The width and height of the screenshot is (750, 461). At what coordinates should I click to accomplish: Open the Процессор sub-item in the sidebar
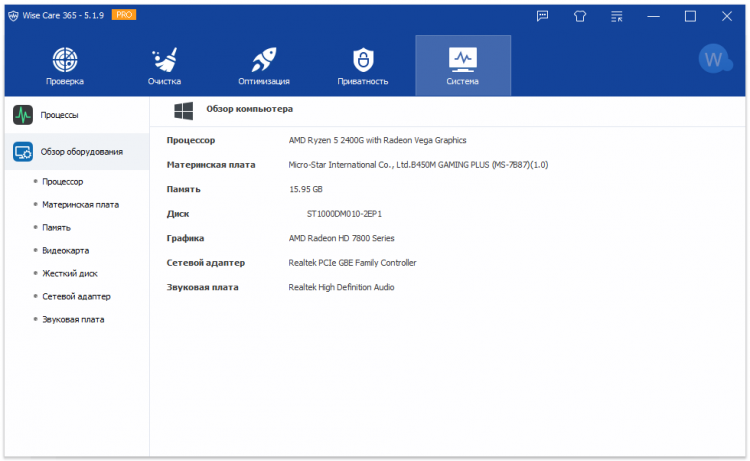click(63, 182)
